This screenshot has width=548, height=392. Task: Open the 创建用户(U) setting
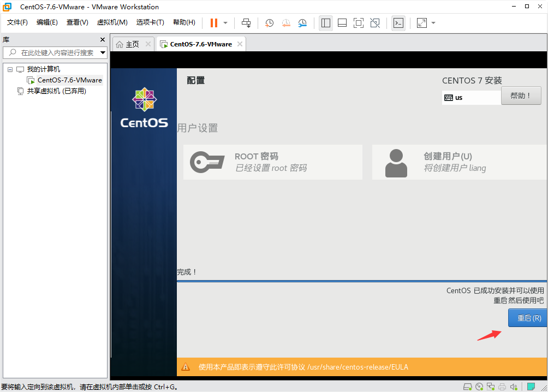click(460, 162)
